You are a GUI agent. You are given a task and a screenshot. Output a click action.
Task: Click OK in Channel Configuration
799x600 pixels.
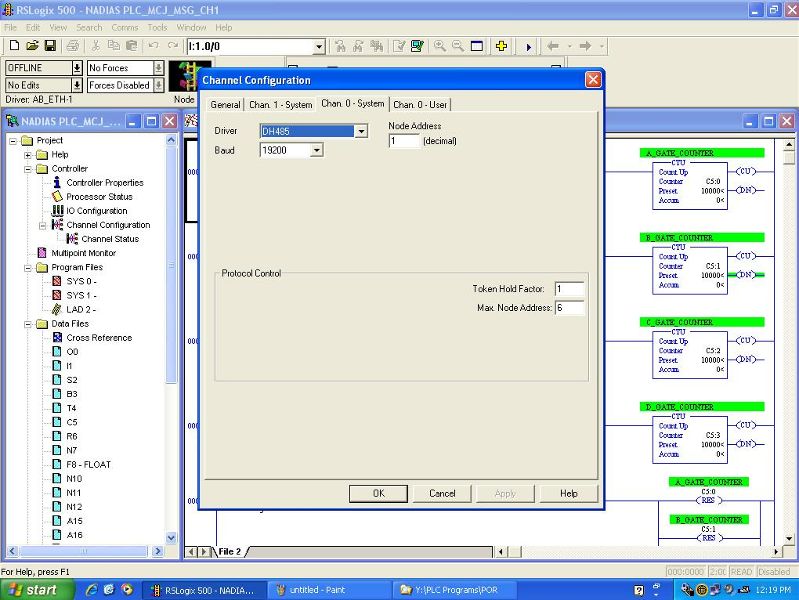[378, 493]
